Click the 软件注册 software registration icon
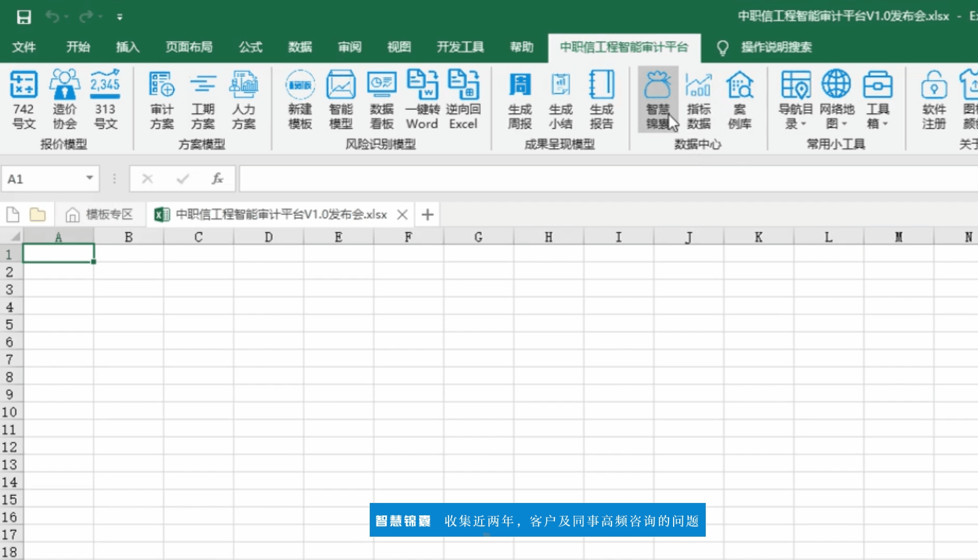978x560 pixels. tap(933, 99)
